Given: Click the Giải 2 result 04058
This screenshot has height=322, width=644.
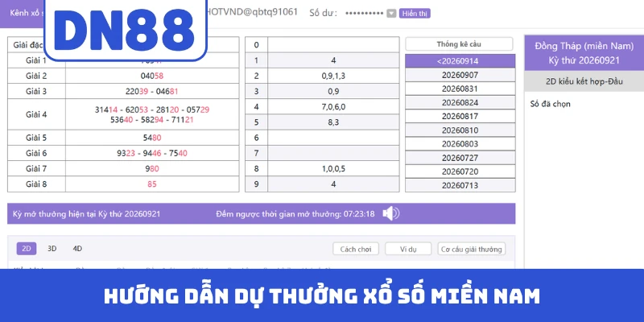Looking at the screenshot, I should [152, 76].
